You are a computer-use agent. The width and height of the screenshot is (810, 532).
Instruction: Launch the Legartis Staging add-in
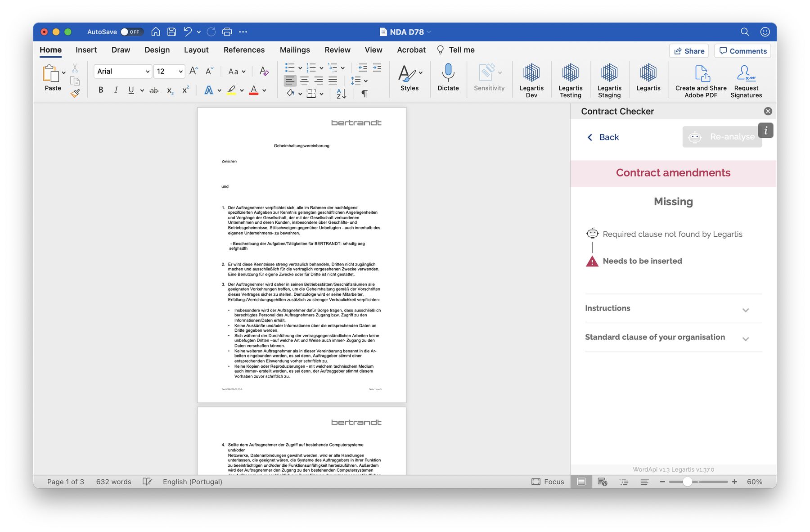coord(609,80)
